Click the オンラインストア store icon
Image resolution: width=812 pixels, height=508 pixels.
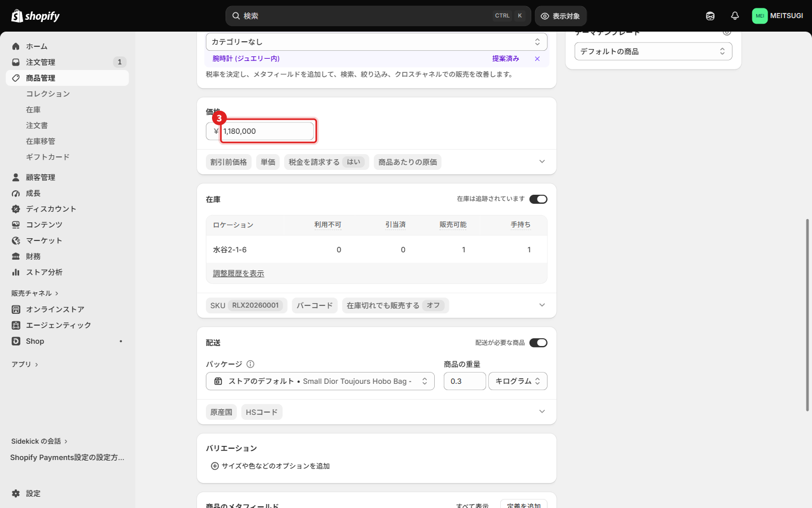(16, 309)
